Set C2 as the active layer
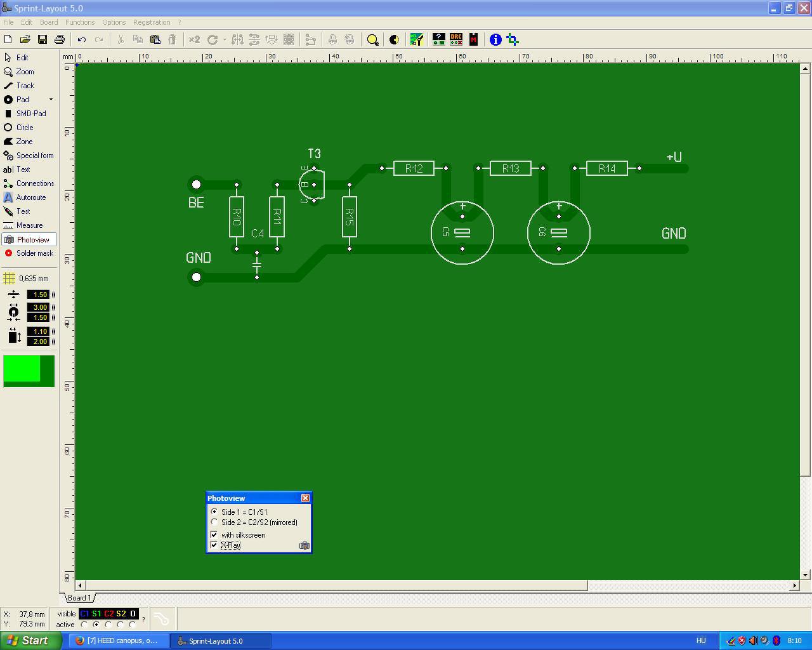Viewport: 812px width, 650px height. (108, 625)
